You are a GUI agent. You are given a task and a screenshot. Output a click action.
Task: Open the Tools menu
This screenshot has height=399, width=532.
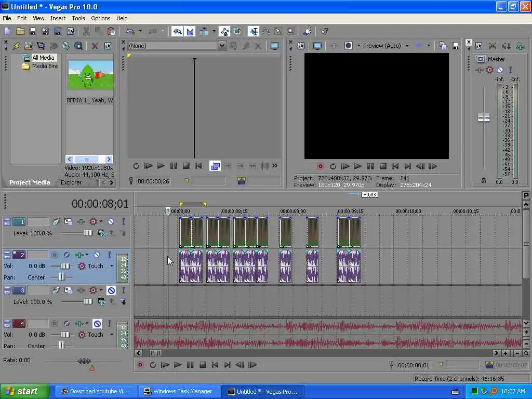point(78,18)
